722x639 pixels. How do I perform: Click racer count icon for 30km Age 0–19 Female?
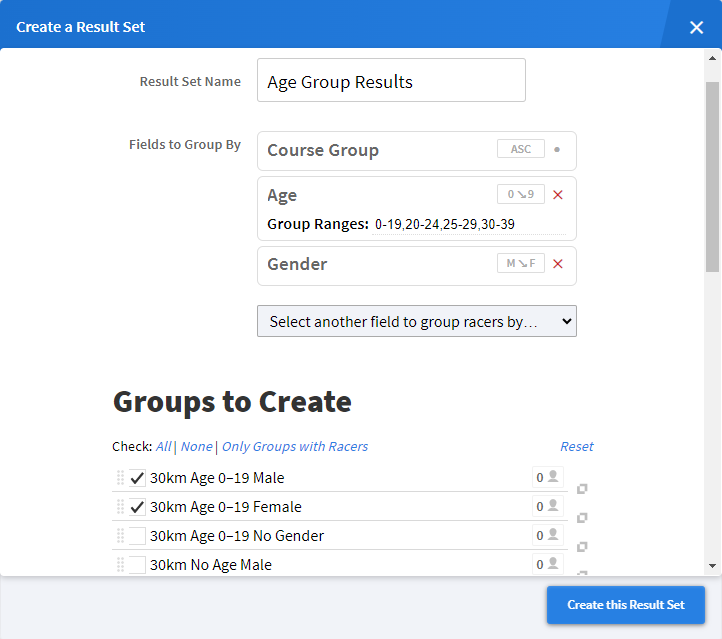tap(546, 507)
